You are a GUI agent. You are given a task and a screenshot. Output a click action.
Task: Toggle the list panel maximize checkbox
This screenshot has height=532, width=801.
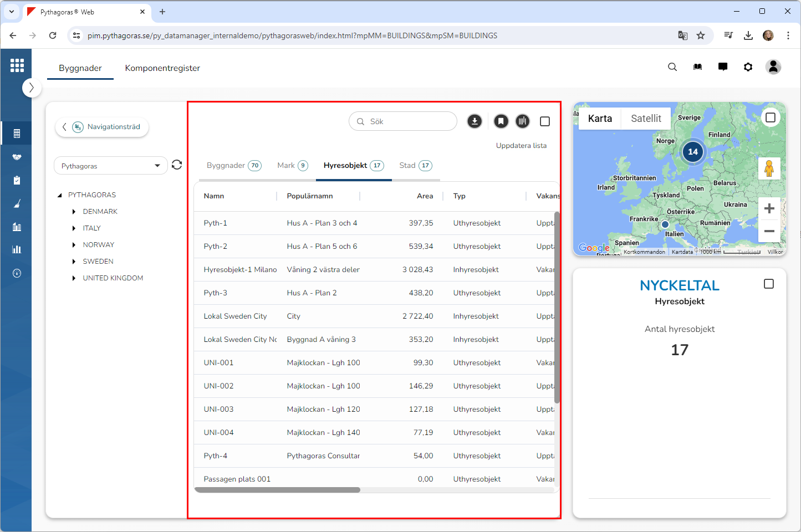545,121
